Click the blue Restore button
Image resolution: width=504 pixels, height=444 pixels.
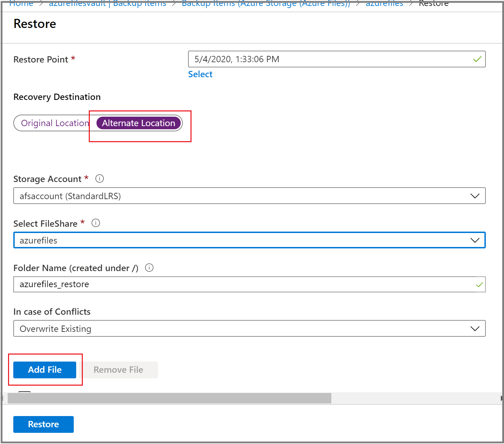tap(43, 424)
